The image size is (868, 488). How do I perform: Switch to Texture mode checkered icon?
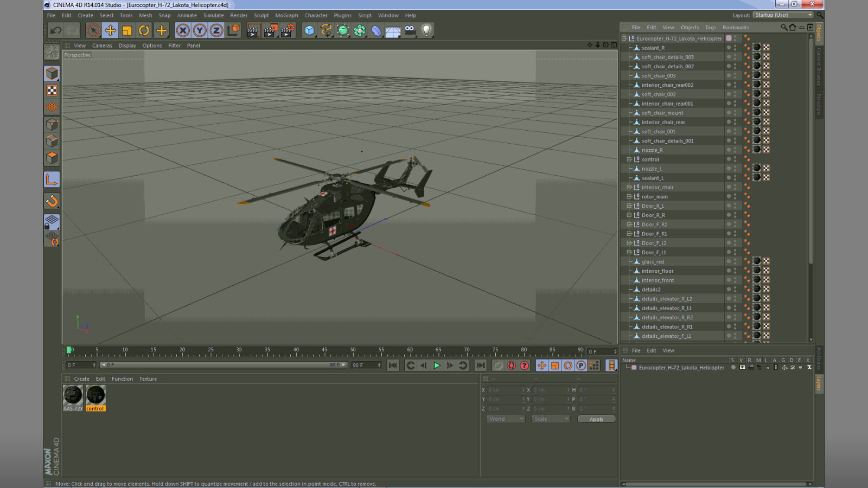coord(52,91)
